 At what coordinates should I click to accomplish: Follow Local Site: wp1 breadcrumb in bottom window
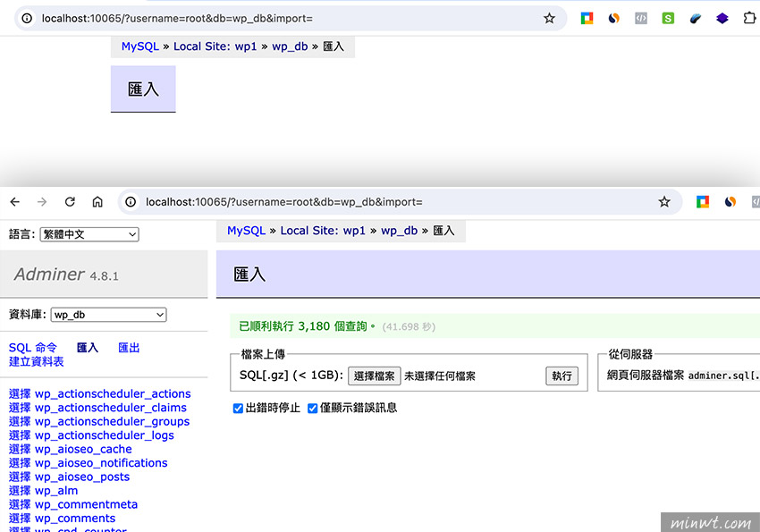click(x=323, y=231)
